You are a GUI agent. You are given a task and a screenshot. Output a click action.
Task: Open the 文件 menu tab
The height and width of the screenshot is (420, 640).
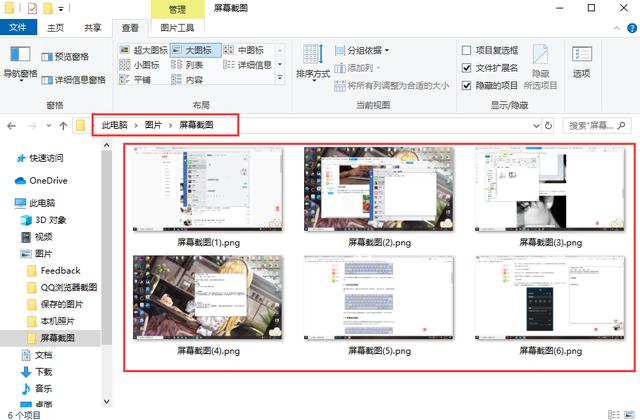click(18, 27)
